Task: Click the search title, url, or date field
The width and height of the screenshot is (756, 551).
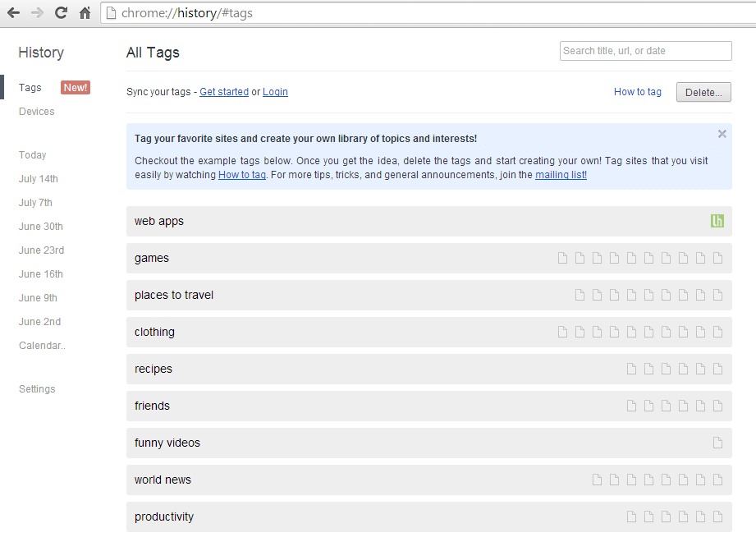Action: tap(645, 50)
